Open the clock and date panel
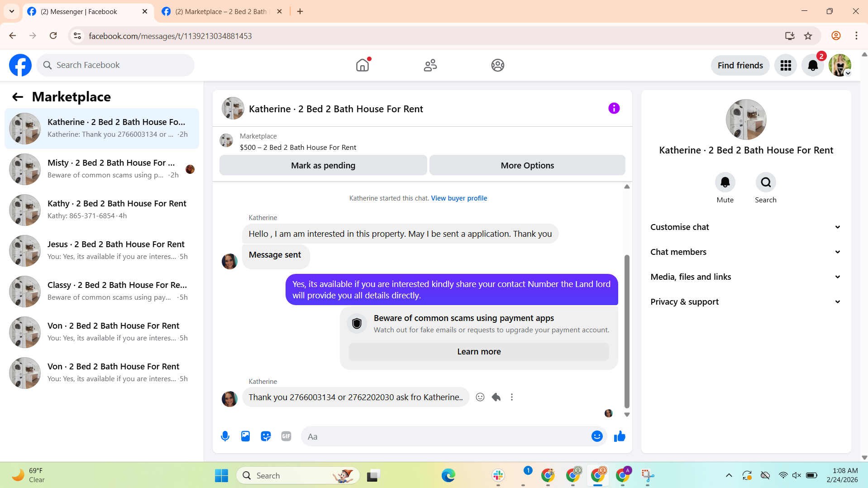The width and height of the screenshot is (868, 488). 842,475
